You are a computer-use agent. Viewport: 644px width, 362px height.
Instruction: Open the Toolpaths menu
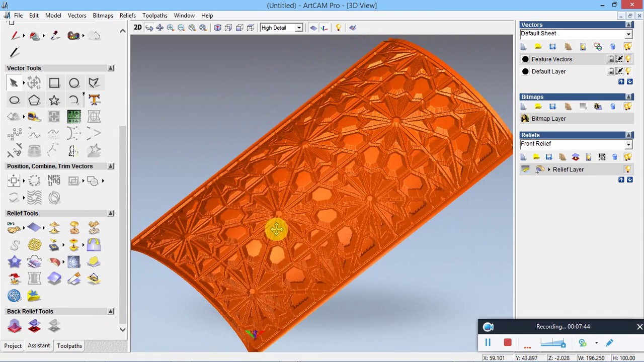[x=155, y=16]
